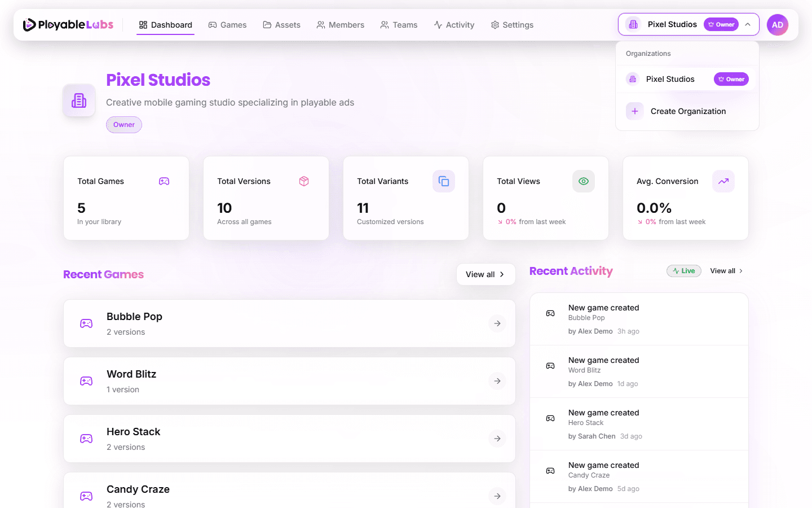The image size is (812, 508).
Task: Toggle the Live activity indicator
Action: [684, 270]
